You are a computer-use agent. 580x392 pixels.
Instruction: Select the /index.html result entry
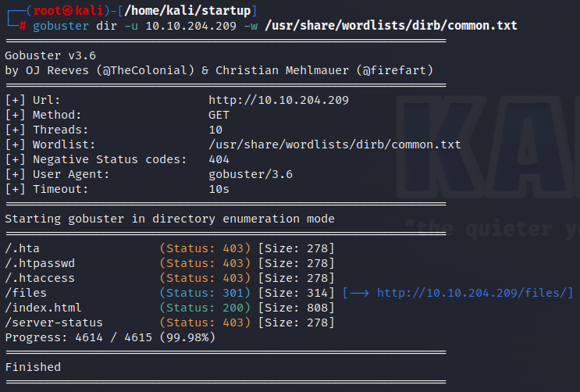(x=43, y=308)
